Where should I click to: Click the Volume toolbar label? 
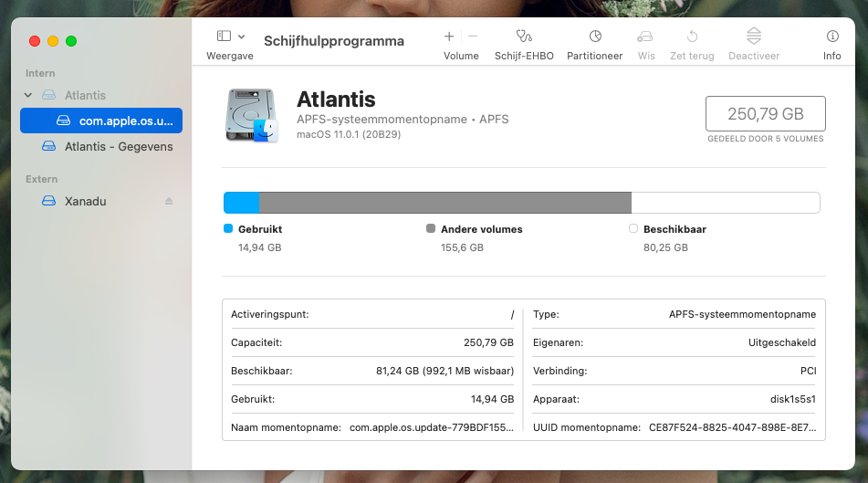coord(461,56)
